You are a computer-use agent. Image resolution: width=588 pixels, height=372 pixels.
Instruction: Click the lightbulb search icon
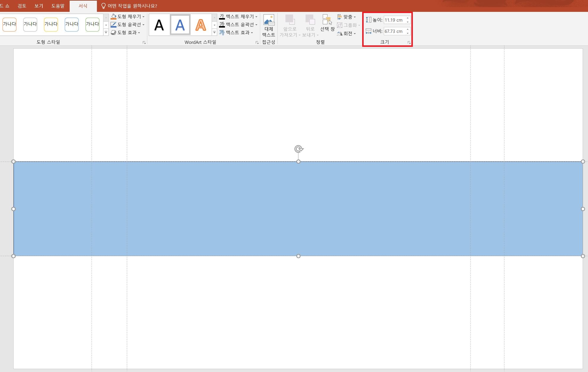(103, 6)
